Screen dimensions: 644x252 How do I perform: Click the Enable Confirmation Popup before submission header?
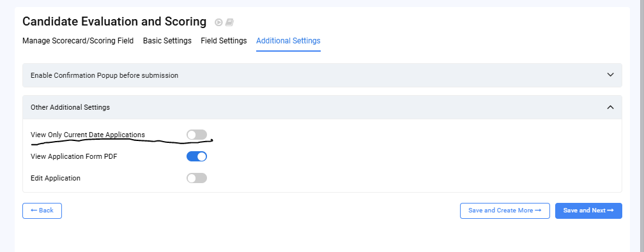coord(322,75)
